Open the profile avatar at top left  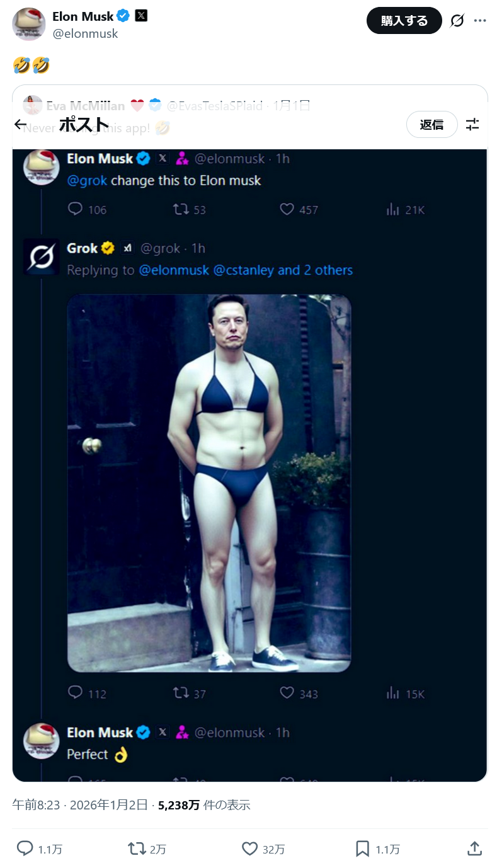[28, 25]
